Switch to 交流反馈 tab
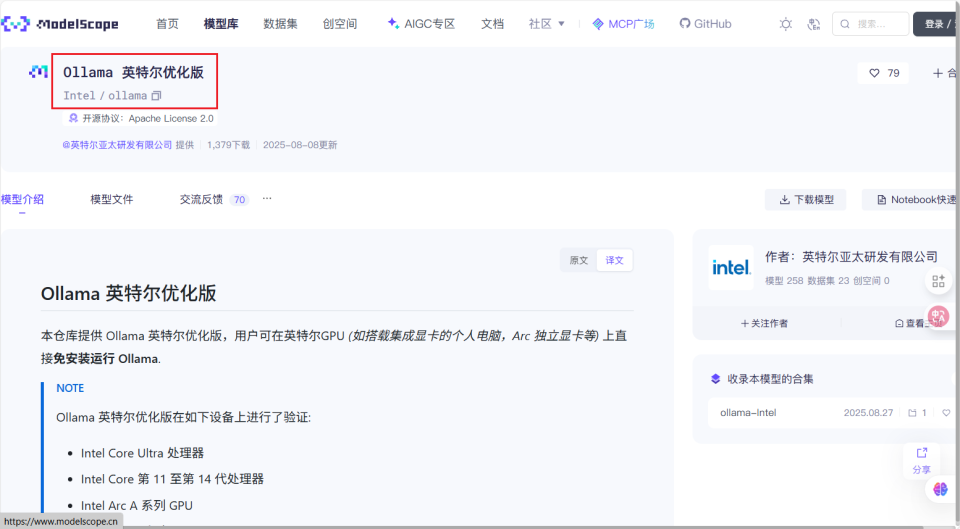 click(214, 200)
